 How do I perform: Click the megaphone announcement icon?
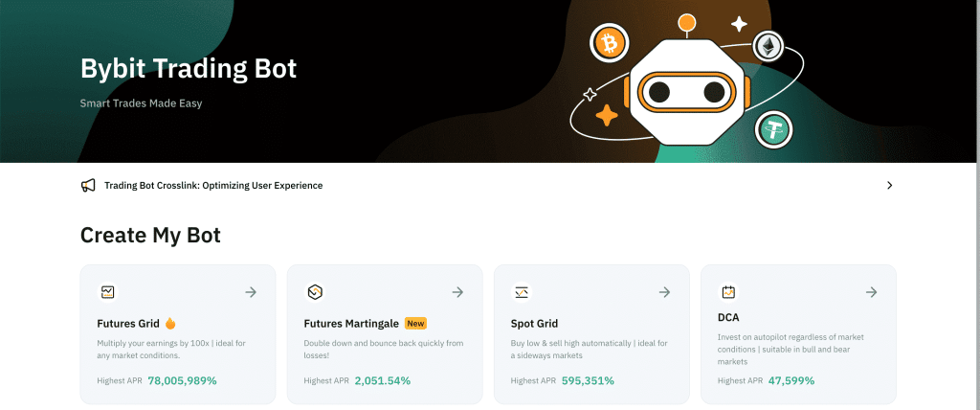pyautogui.click(x=88, y=185)
